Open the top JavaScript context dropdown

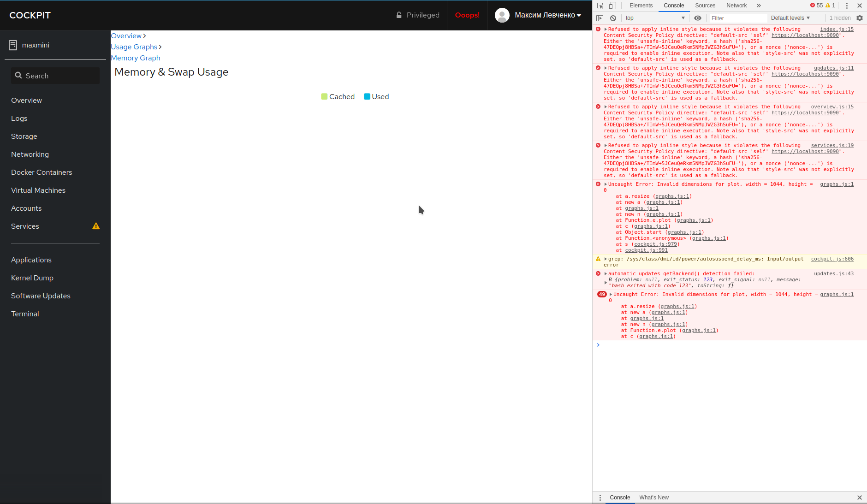pos(655,18)
